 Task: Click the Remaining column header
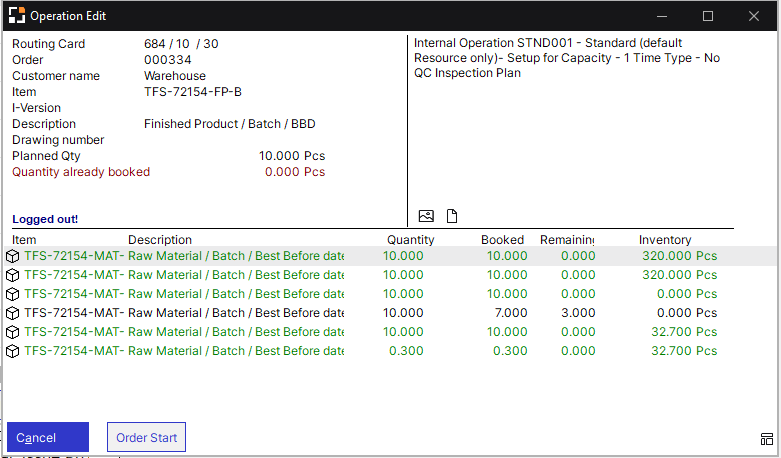[x=567, y=240]
